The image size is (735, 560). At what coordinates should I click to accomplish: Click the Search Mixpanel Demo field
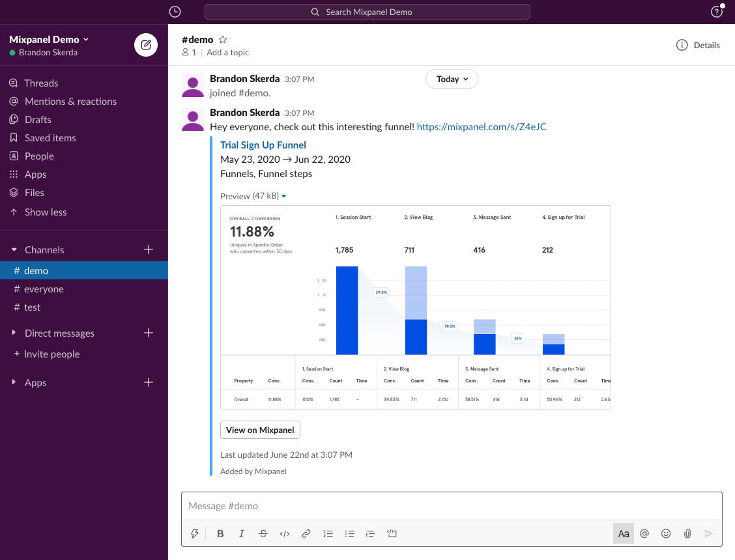(x=367, y=12)
